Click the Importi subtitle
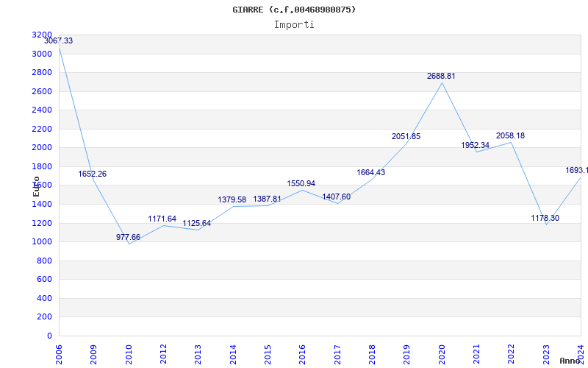588x368 pixels. [x=294, y=25]
